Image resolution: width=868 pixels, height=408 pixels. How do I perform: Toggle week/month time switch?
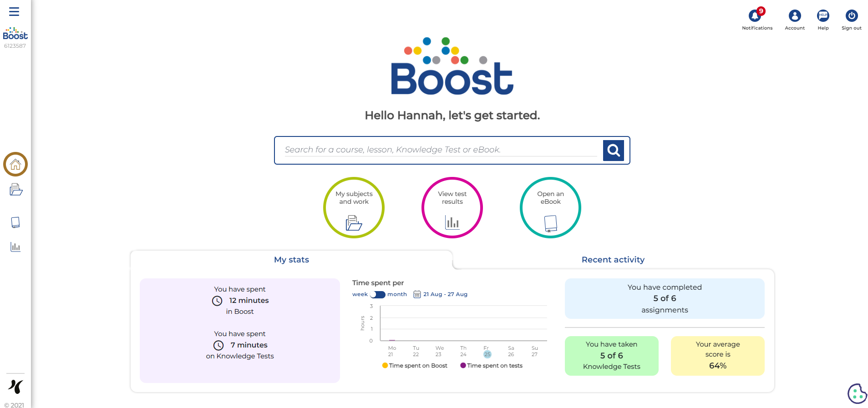click(x=378, y=295)
